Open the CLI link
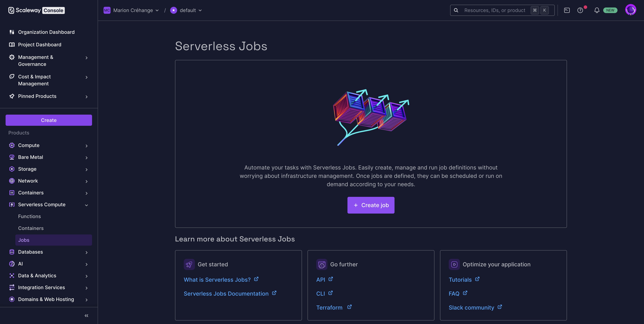The width and height of the screenshot is (644, 324). (324, 294)
